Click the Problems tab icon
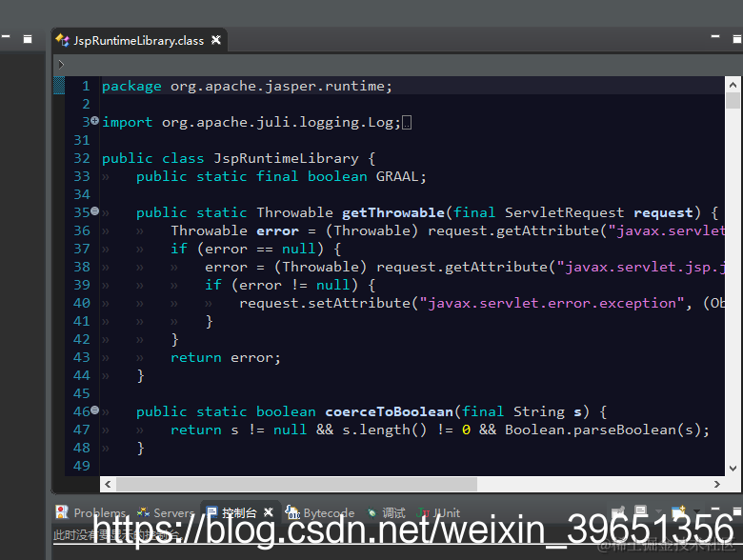743x560 pixels. click(x=62, y=512)
